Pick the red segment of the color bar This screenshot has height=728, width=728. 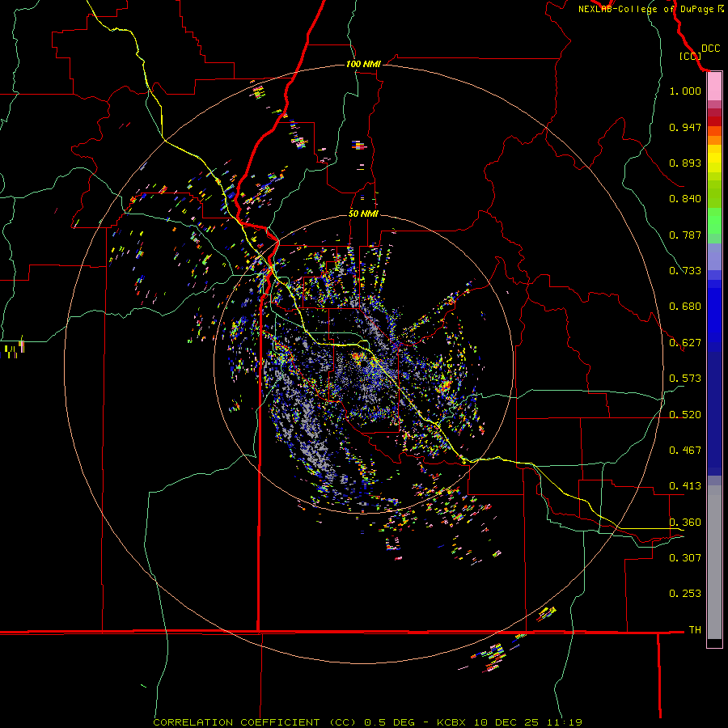(714, 121)
